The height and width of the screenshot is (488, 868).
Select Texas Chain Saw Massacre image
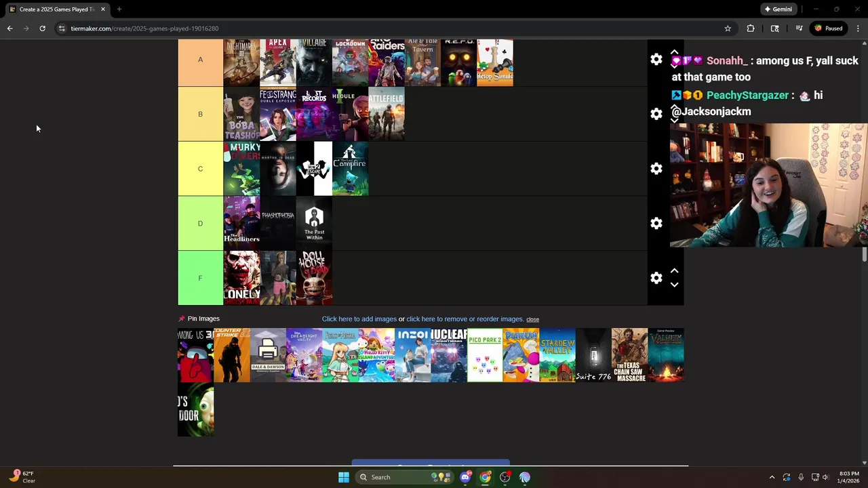click(629, 355)
